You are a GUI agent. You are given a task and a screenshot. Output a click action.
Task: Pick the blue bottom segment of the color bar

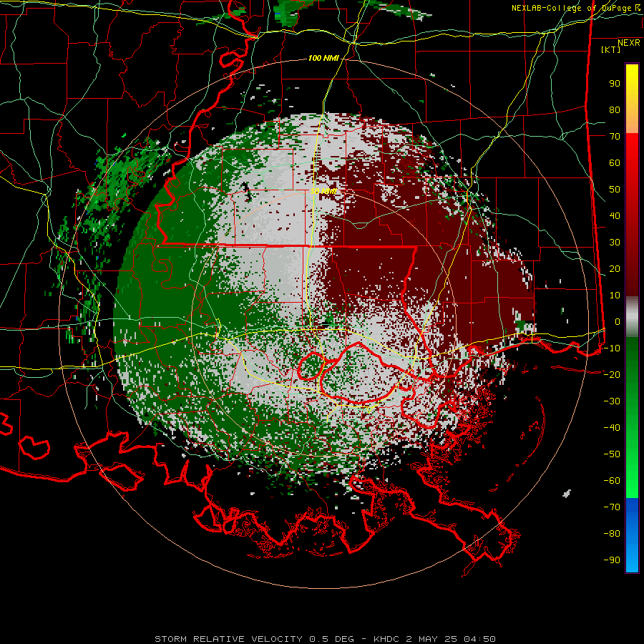[632, 535]
